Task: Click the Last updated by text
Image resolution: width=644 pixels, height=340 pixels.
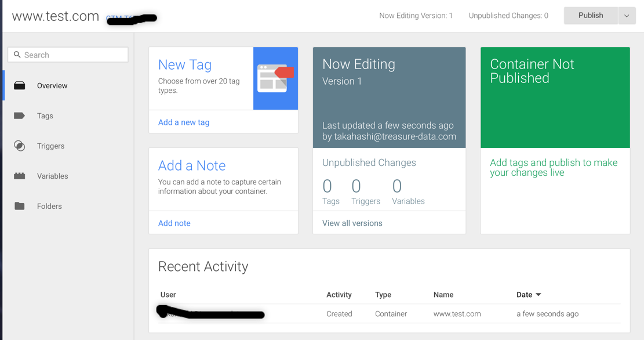Action: (389, 131)
